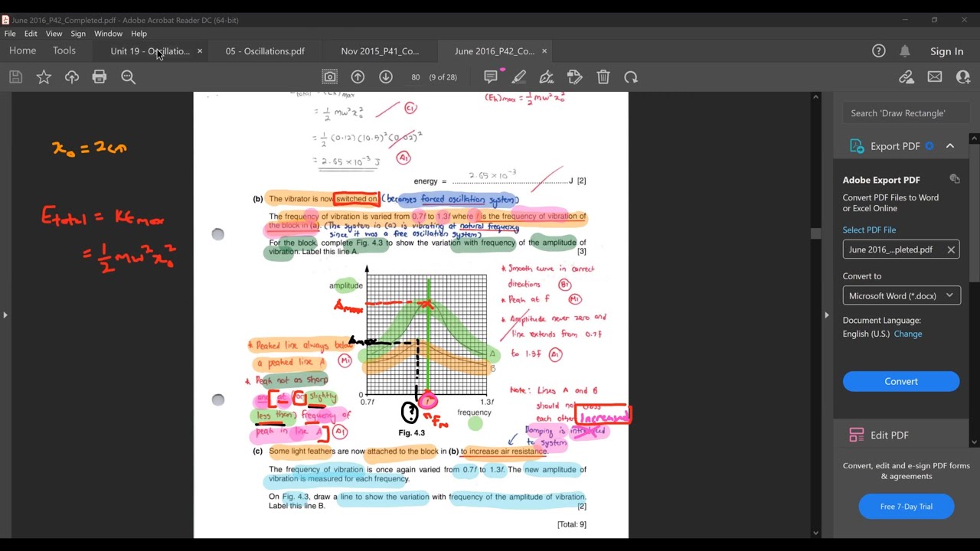The height and width of the screenshot is (551, 980).
Task: Open the Help menu
Action: [x=139, y=34]
